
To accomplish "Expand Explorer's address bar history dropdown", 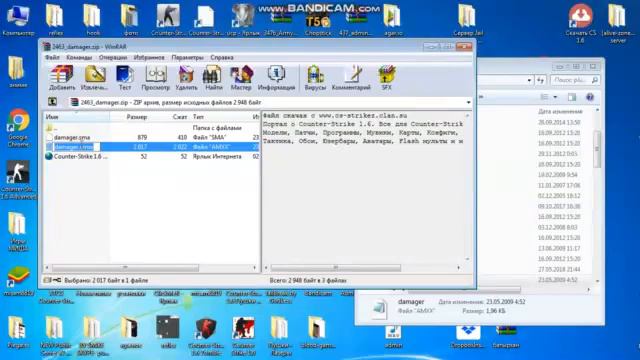I will coord(529,80).
